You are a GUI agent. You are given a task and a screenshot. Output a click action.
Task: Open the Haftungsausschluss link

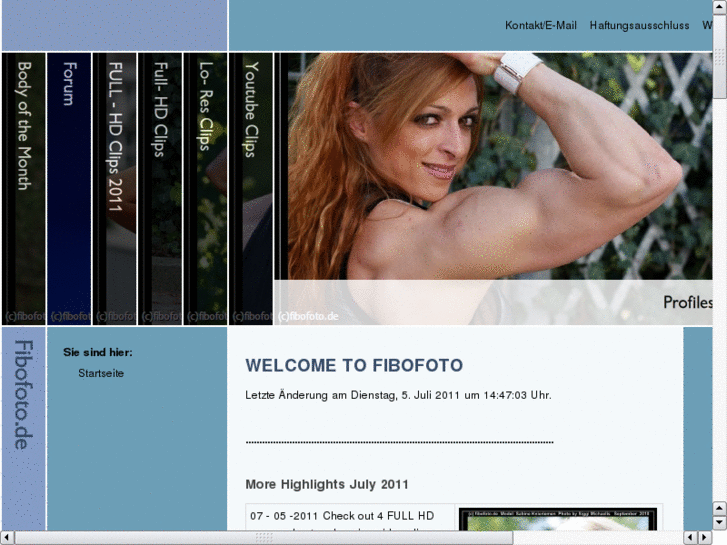pos(639,26)
